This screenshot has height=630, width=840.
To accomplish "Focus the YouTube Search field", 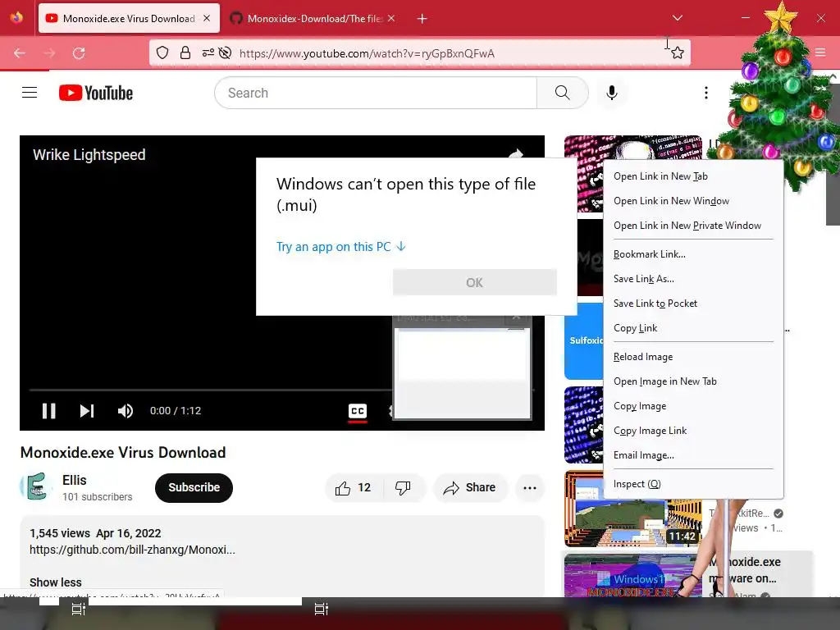I will click(x=376, y=93).
